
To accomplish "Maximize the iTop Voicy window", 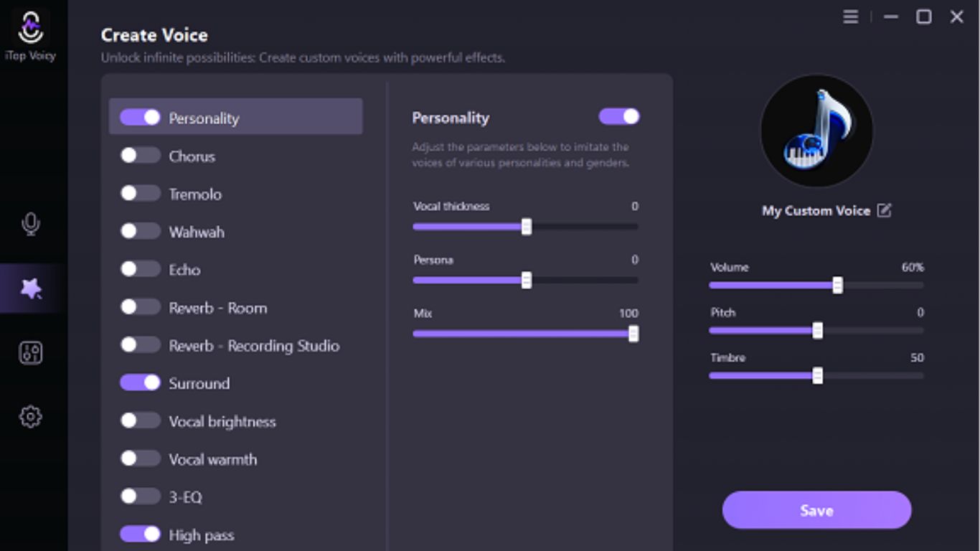I will pyautogui.click(x=924, y=17).
